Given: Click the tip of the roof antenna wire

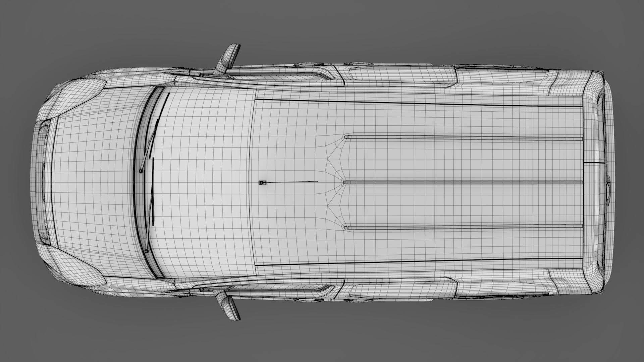Looking at the screenshot, I should (x=317, y=181).
